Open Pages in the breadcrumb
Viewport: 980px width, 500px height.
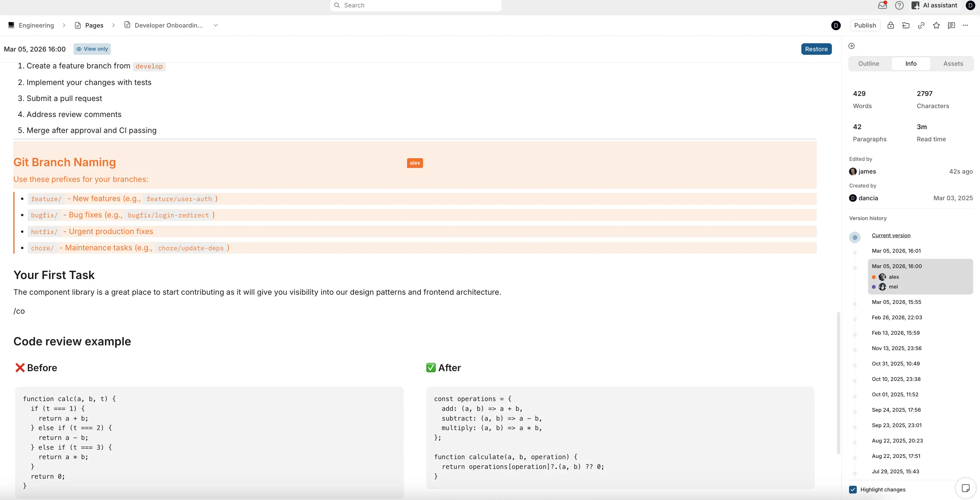[x=94, y=25]
